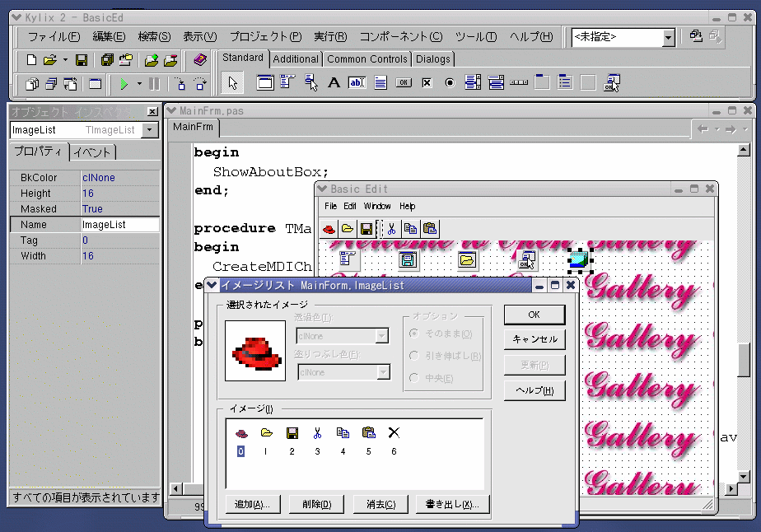The width and height of the screenshot is (761, 532).
Task: Open the Window menu in Basic Edit form
Action: click(x=377, y=207)
